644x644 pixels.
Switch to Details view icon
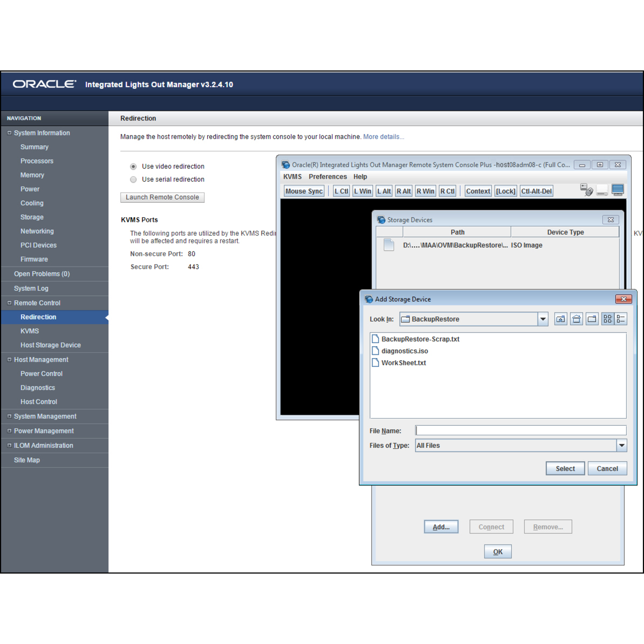point(621,319)
